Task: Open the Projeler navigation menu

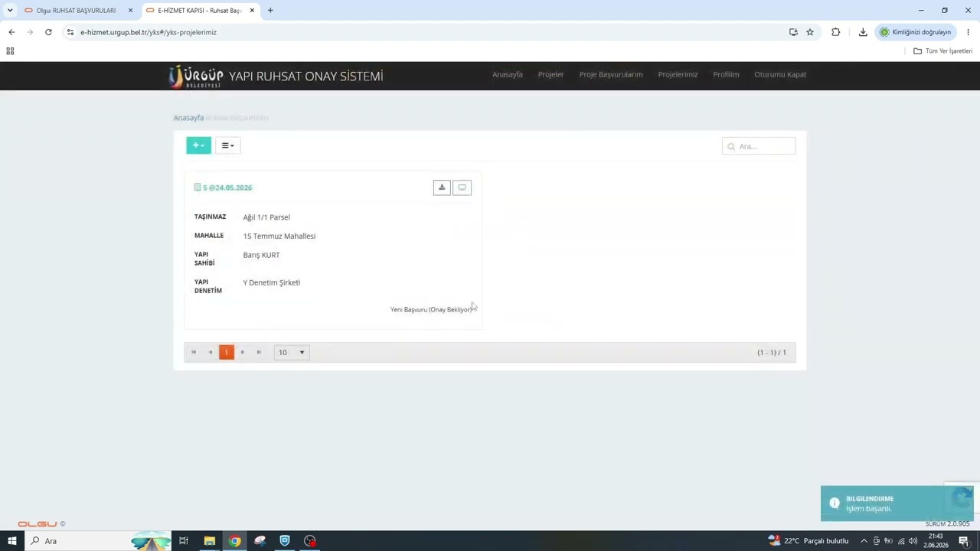Action: point(550,74)
